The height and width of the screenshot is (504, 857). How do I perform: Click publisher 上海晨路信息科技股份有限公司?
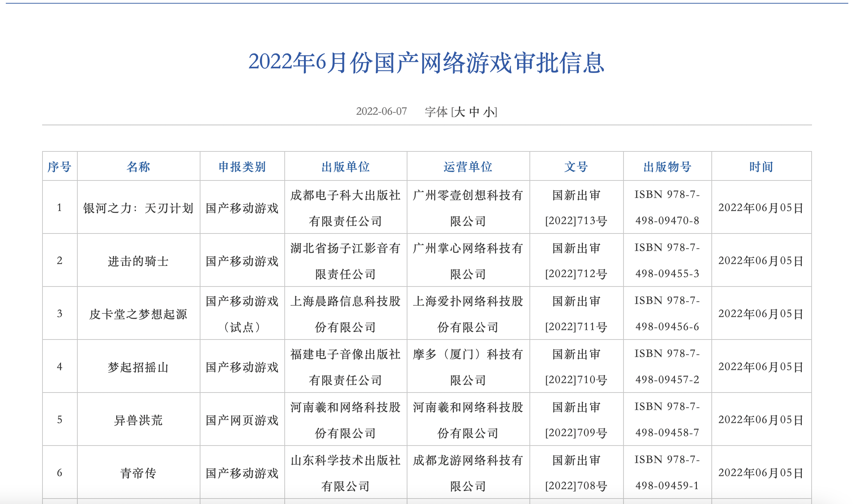(346, 314)
